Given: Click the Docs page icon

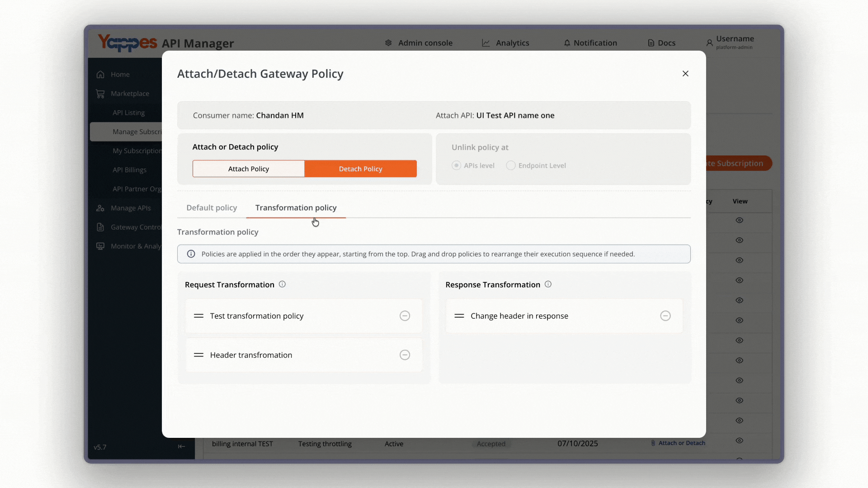Looking at the screenshot, I should [651, 43].
